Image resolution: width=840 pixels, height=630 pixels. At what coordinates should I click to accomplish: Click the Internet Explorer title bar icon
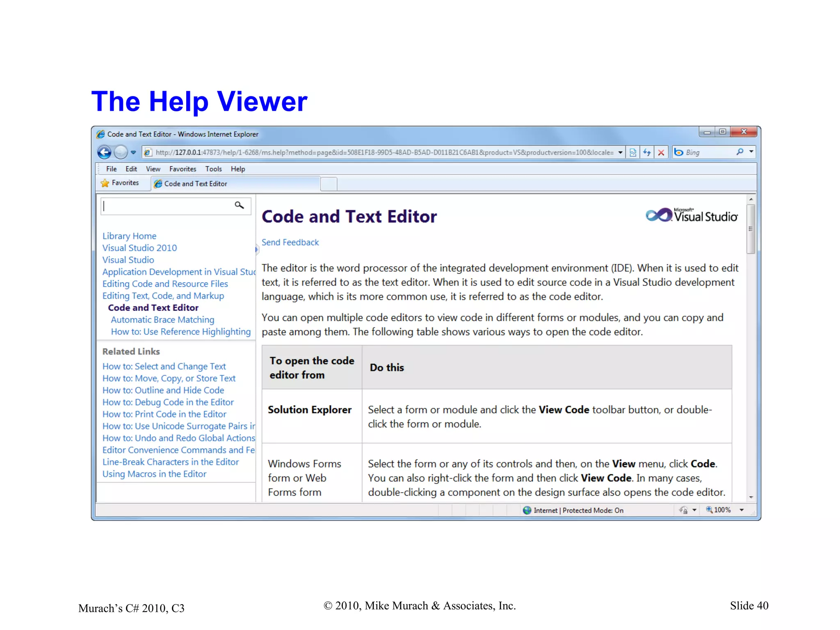[x=100, y=134]
